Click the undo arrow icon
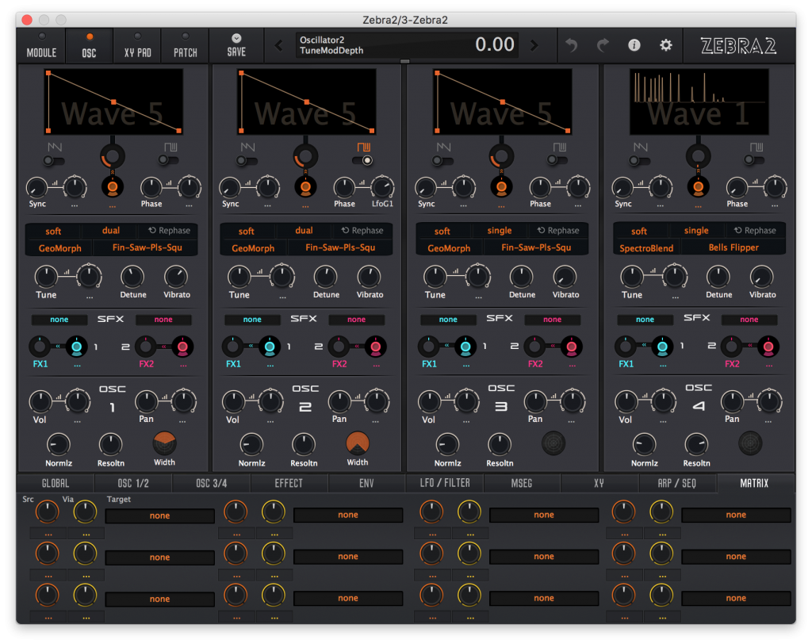The height and width of the screenshot is (644, 812). point(571,45)
